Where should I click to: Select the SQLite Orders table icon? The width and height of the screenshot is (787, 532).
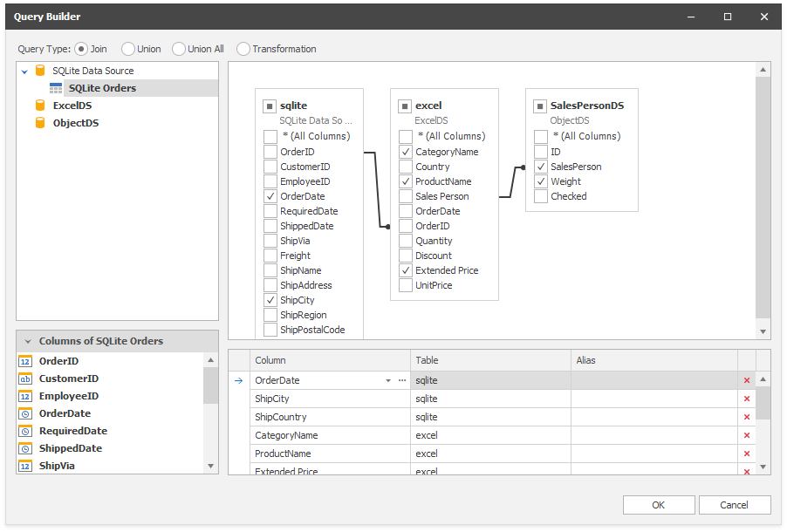(x=56, y=87)
